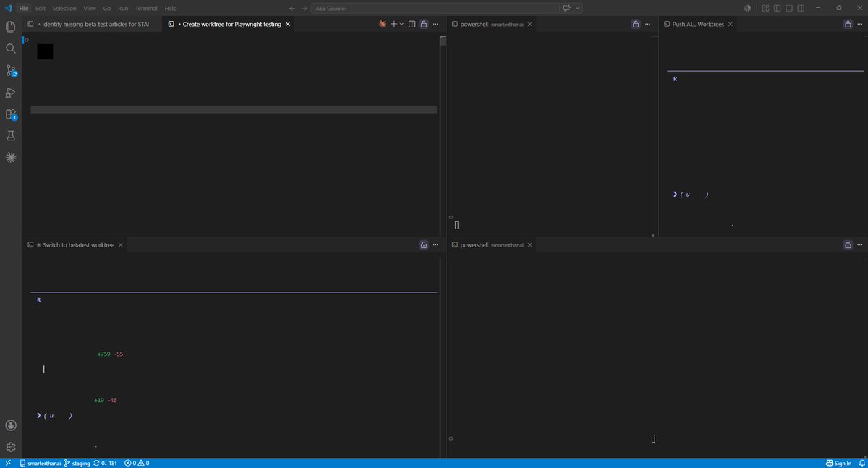Image resolution: width=868 pixels, height=468 pixels.
Task: Click the scrollbar in top-left terminal pane
Action: [443, 41]
